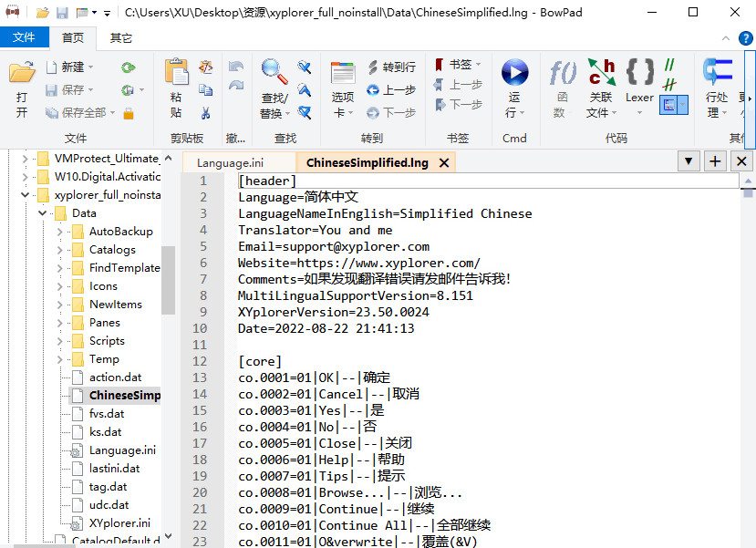Click the Lexer braces icon
This screenshot has width=756, height=548.
pyautogui.click(x=639, y=73)
